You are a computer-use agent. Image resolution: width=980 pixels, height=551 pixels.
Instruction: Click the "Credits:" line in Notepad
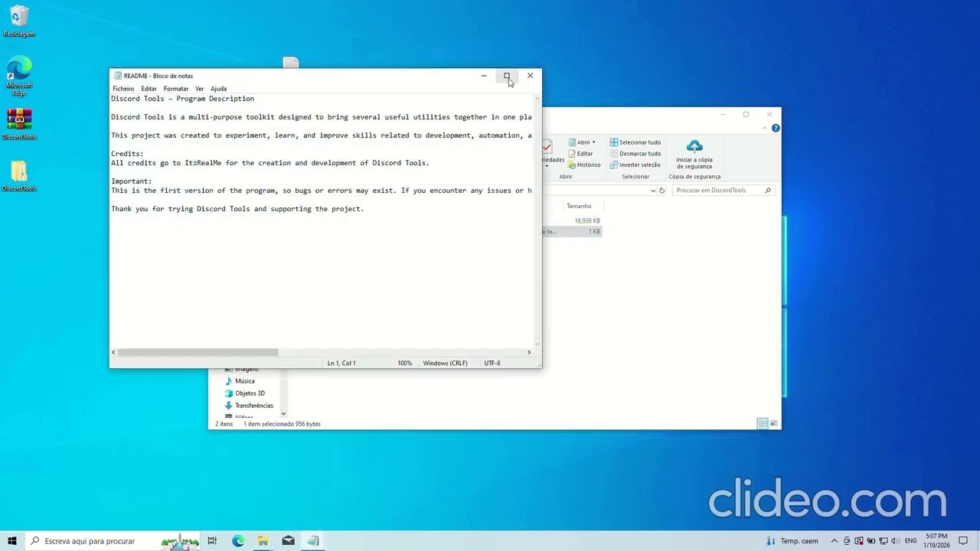[127, 154]
